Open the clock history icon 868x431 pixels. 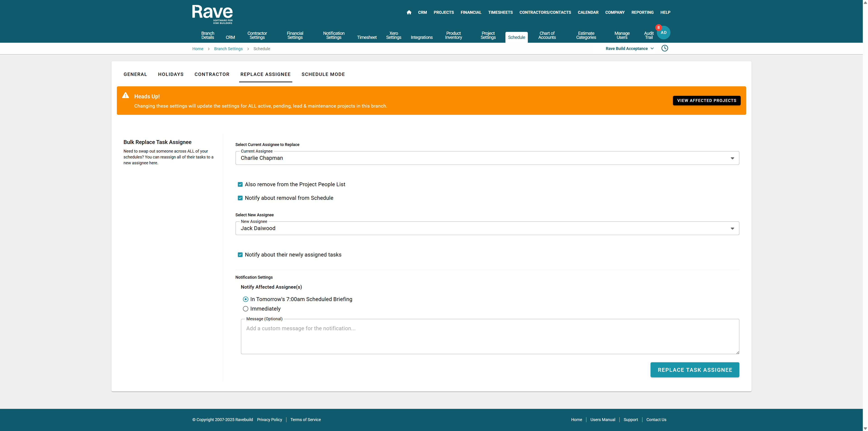coord(665,48)
